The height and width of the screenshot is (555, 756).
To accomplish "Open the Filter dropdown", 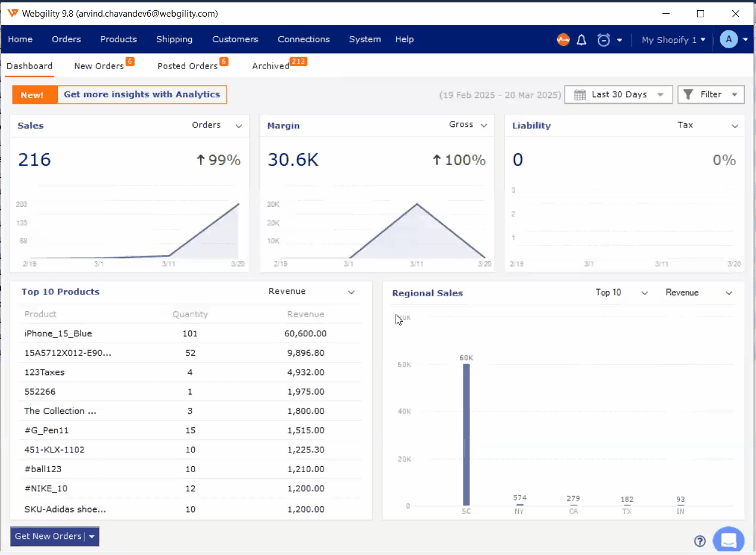I will click(711, 95).
